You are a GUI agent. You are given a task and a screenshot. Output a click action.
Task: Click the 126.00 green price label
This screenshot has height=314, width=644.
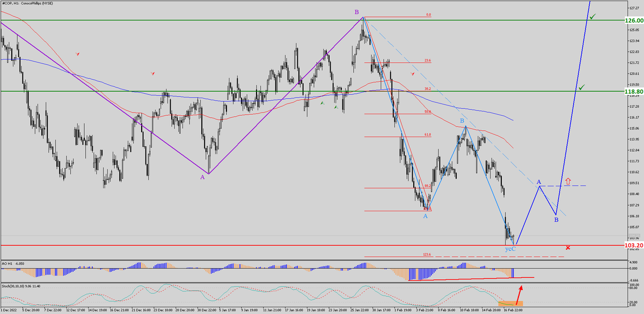(x=634, y=20)
